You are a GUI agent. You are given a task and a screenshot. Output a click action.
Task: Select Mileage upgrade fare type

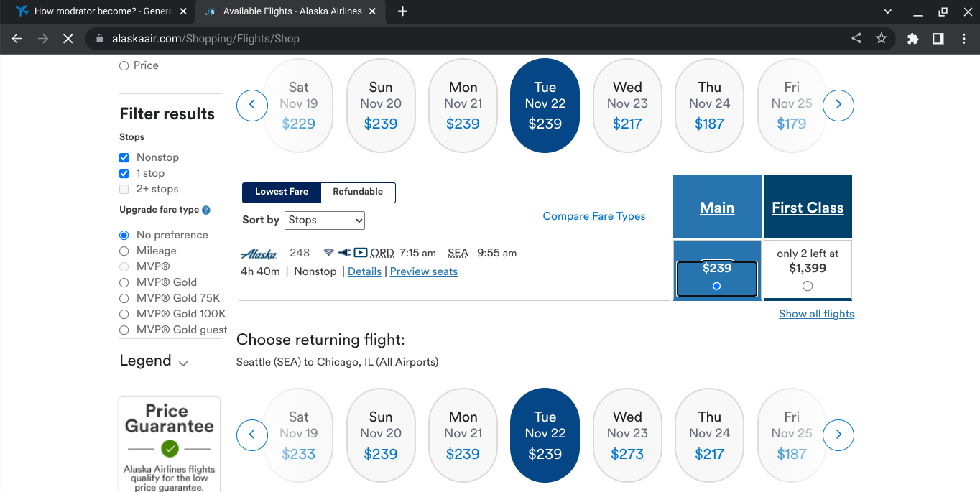pyautogui.click(x=124, y=251)
